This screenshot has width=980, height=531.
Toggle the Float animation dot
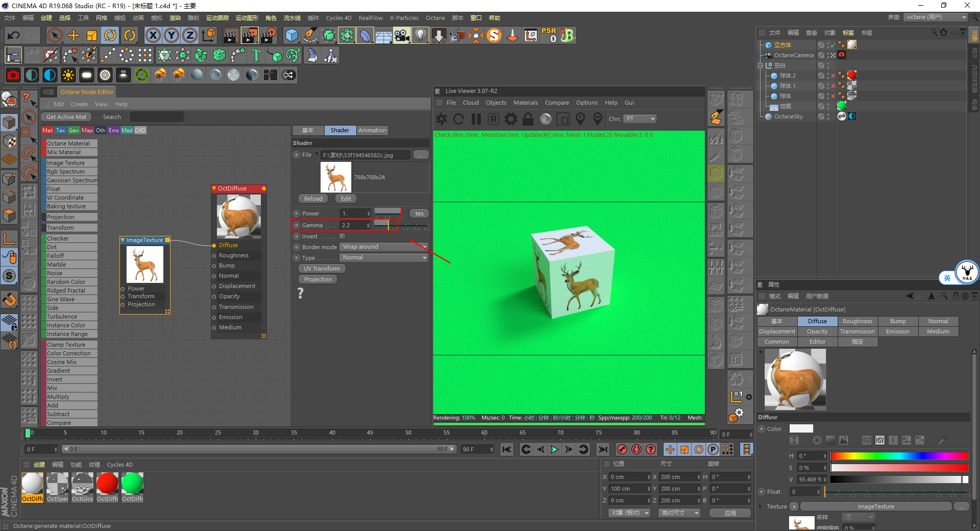762,492
